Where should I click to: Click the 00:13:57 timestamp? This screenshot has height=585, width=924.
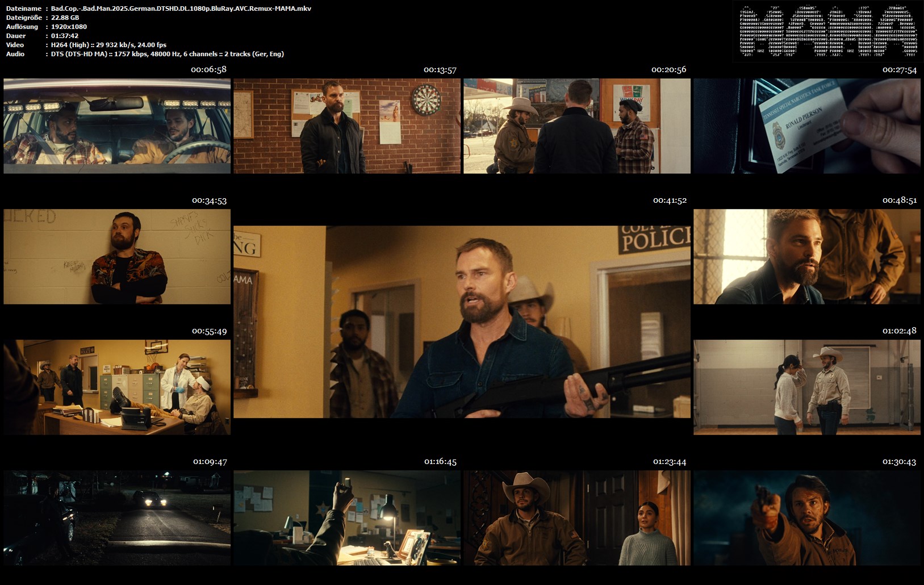pos(440,70)
